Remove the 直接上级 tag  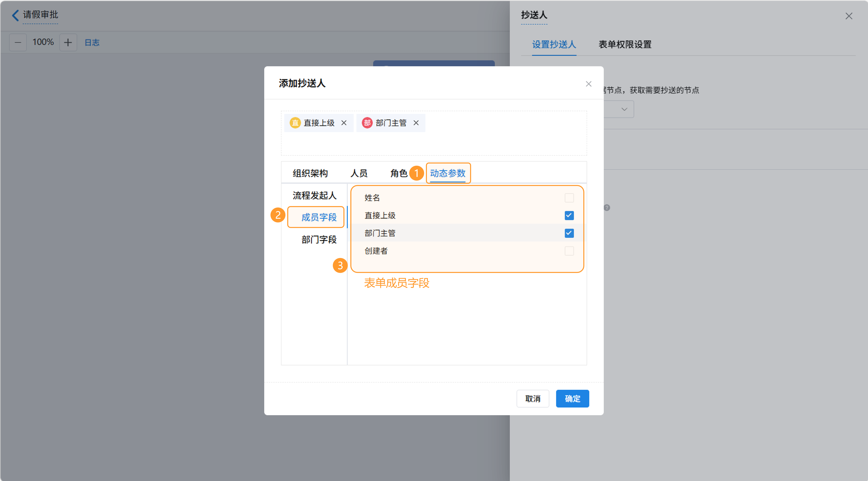pos(344,123)
